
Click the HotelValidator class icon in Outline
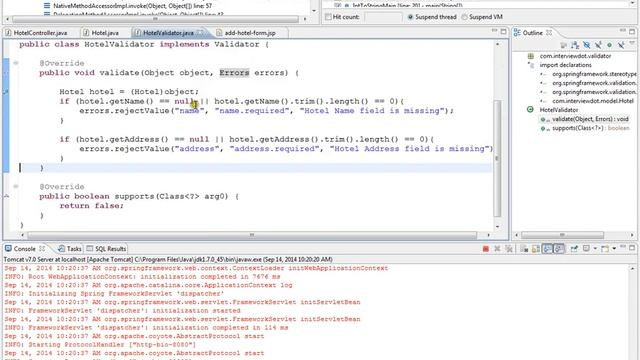(530, 109)
